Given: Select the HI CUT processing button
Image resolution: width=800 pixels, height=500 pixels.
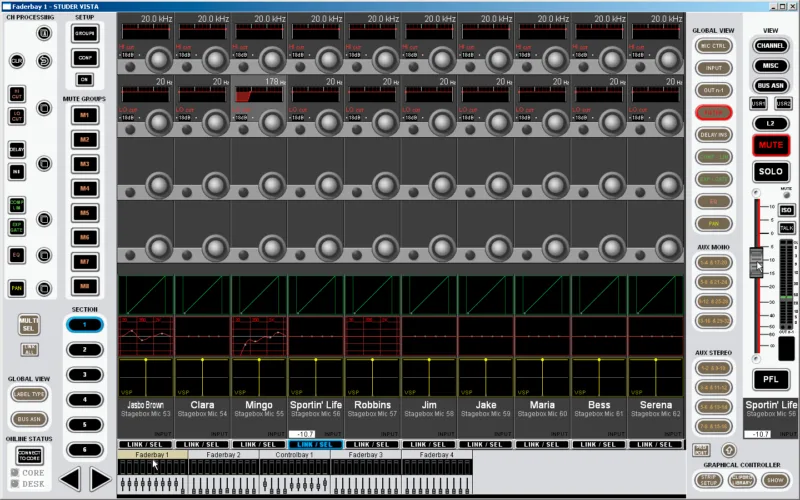Looking at the screenshot, I should click(x=16, y=94).
